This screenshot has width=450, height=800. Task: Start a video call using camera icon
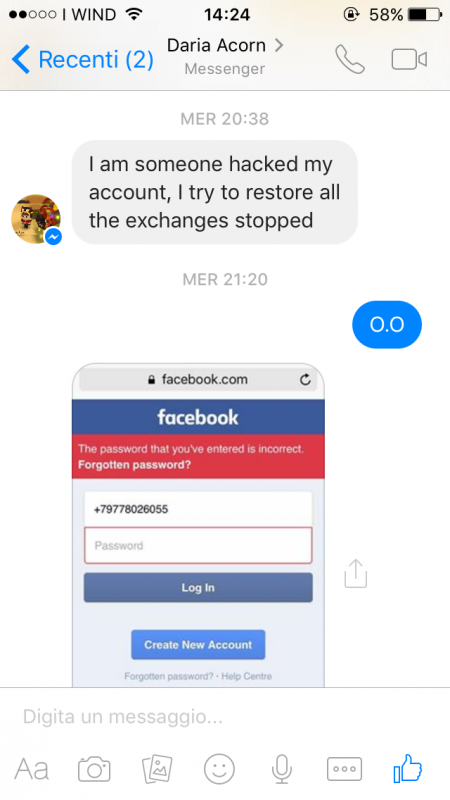pyautogui.click(x=409, y=59)
